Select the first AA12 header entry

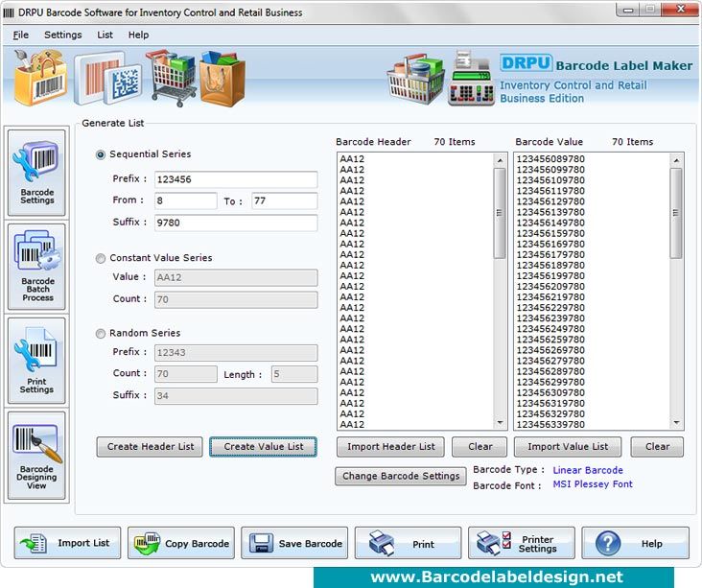(x=352, y=159)
